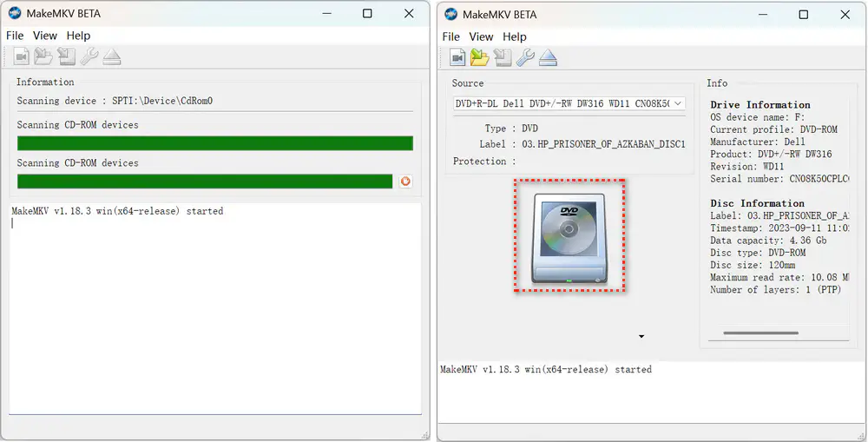Click the second green scanning progress bar
The width and height of the screenshot is (868, 442).
(205, 181)
